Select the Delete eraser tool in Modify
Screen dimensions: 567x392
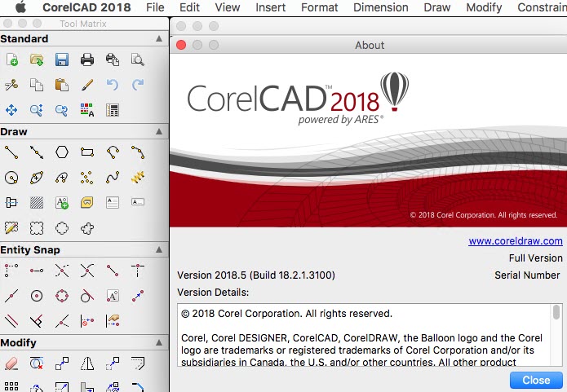click(x=11, y=363)
